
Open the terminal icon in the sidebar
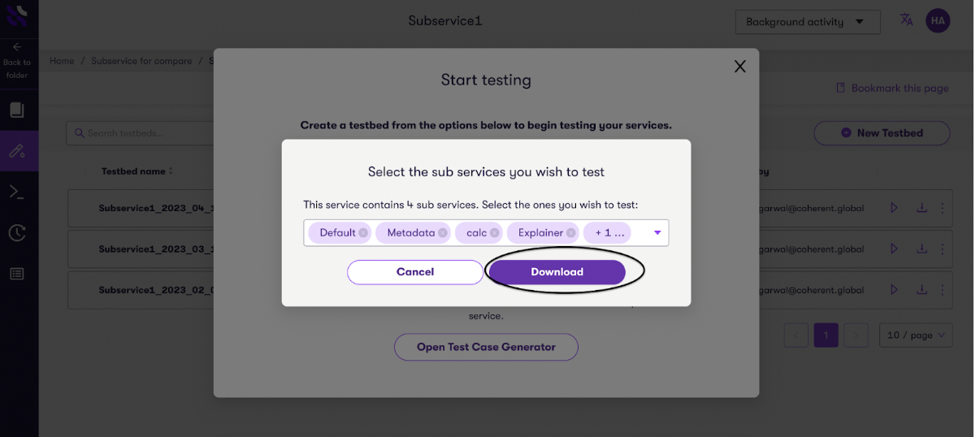(17, 192)
